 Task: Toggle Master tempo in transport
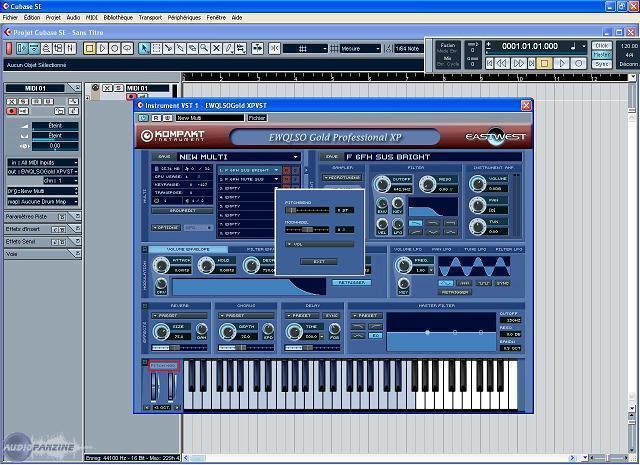tap(602, 55)
